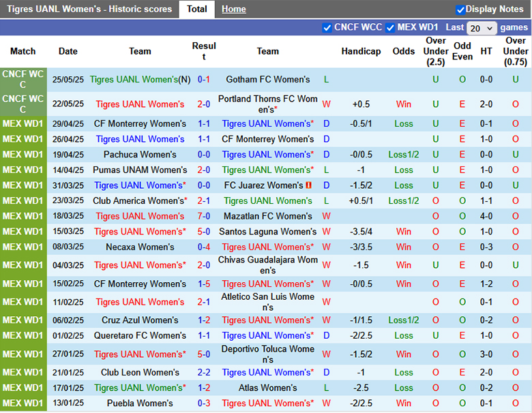This screenshot has height=413, width=532.
Task: Click the 0-1 result on 25/05/25
Action: [x=204, y=79]
